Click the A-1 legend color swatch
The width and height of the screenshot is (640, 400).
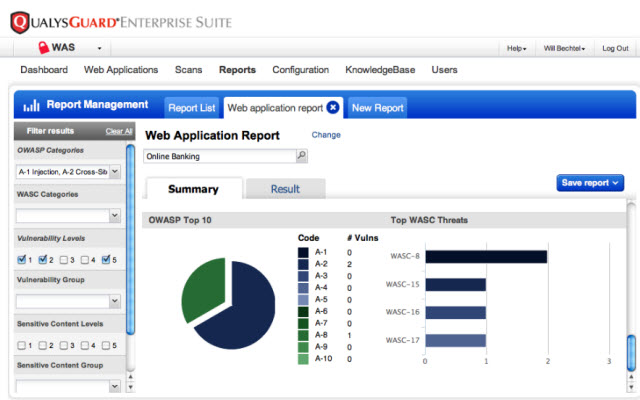pos(303,253)
